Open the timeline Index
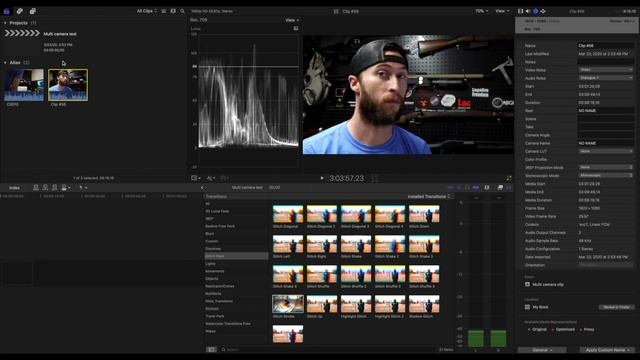640x360 pixels. point(14,188)
